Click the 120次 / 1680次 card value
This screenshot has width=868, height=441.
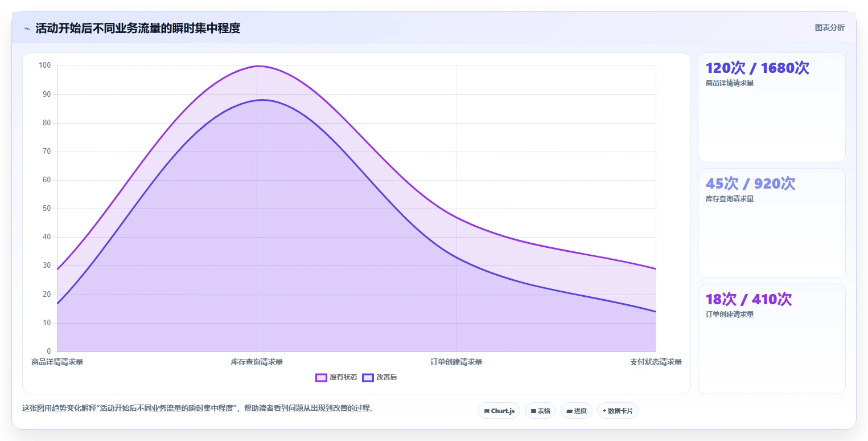pyautogui.click(x=757, y=68)
